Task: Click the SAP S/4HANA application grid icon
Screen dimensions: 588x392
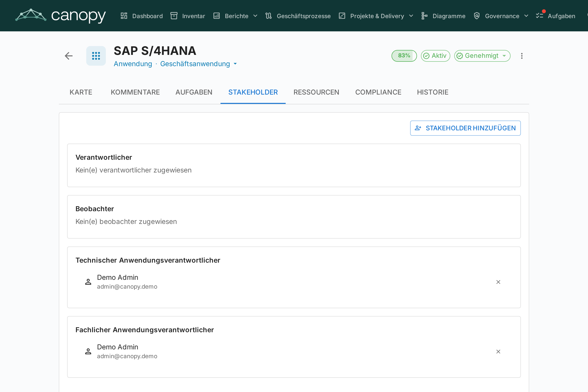Action: (96, 56)
